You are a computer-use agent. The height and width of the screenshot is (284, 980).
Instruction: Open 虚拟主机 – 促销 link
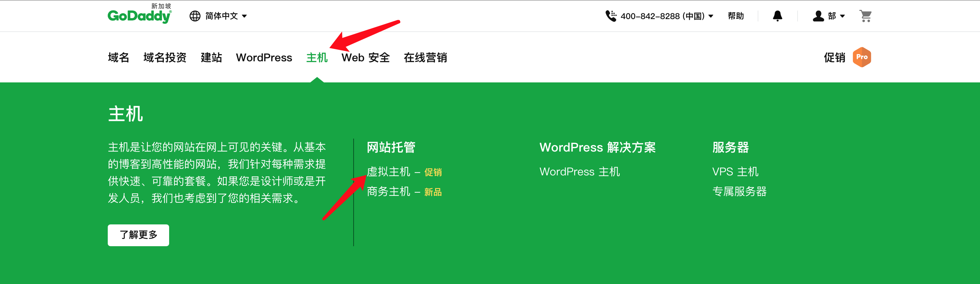(x=404, y=172)
